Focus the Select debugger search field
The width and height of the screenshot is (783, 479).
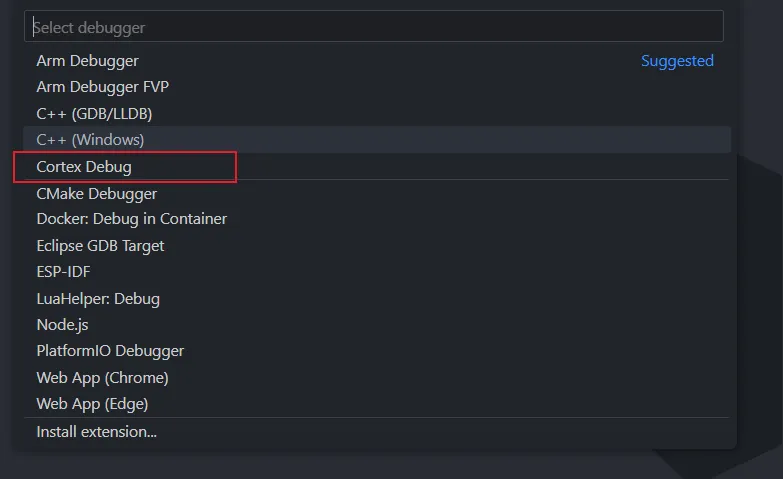(373, 27)
